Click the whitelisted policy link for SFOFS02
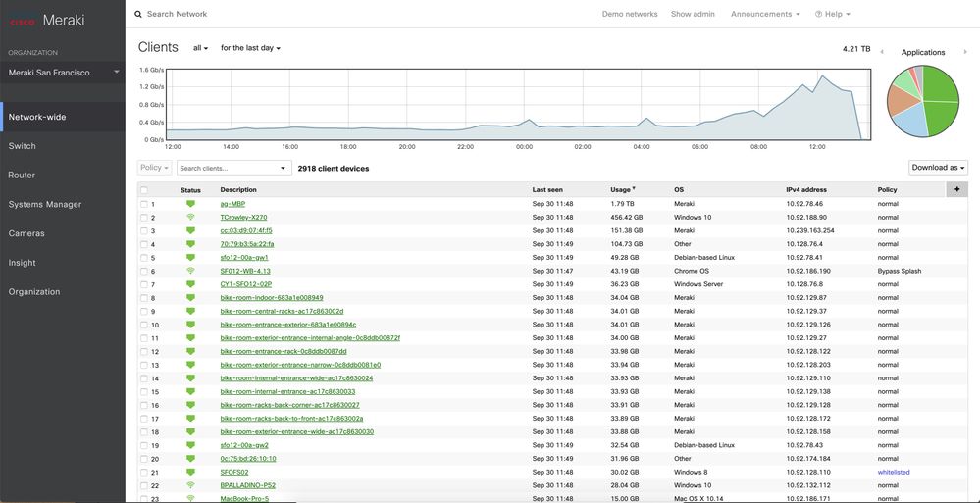Screen dimensions: 980x503 894,472
